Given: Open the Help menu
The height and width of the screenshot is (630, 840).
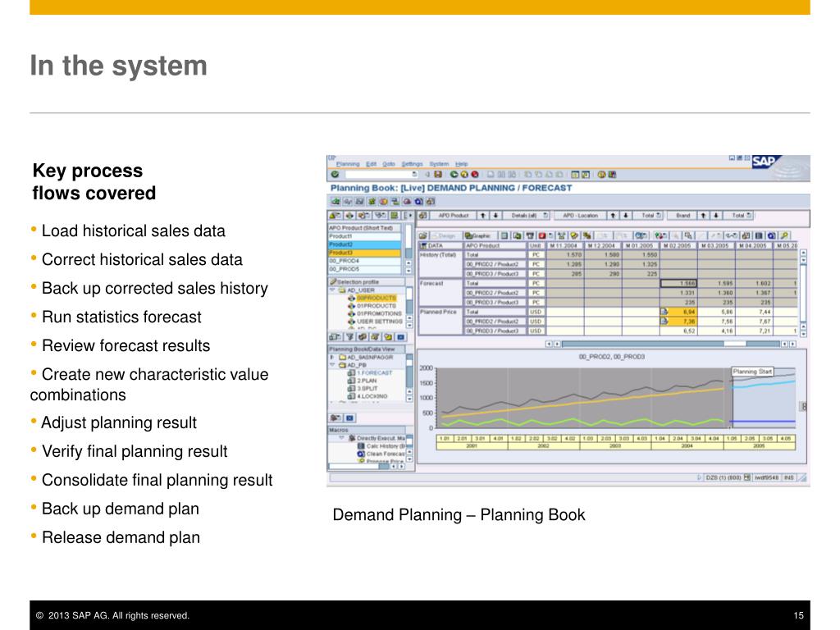Looking at the screenshot, I should (462, 164).
